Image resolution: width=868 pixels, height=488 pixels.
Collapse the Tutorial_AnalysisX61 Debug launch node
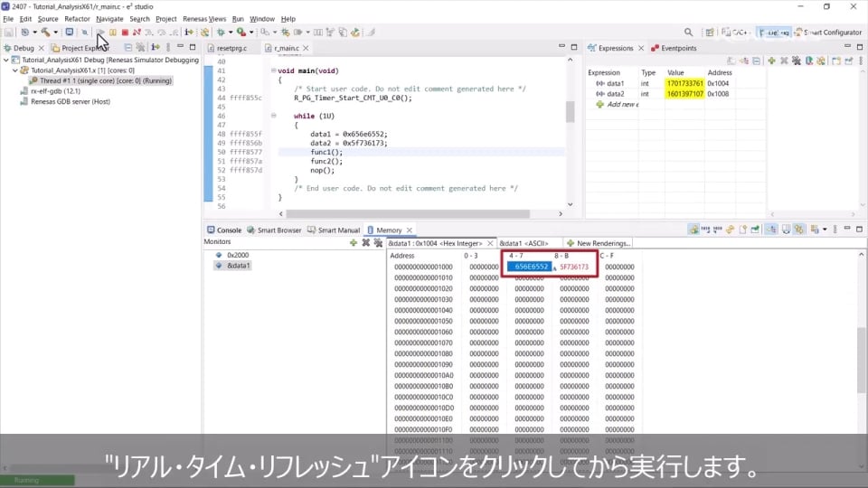click(x=6, y=60)
